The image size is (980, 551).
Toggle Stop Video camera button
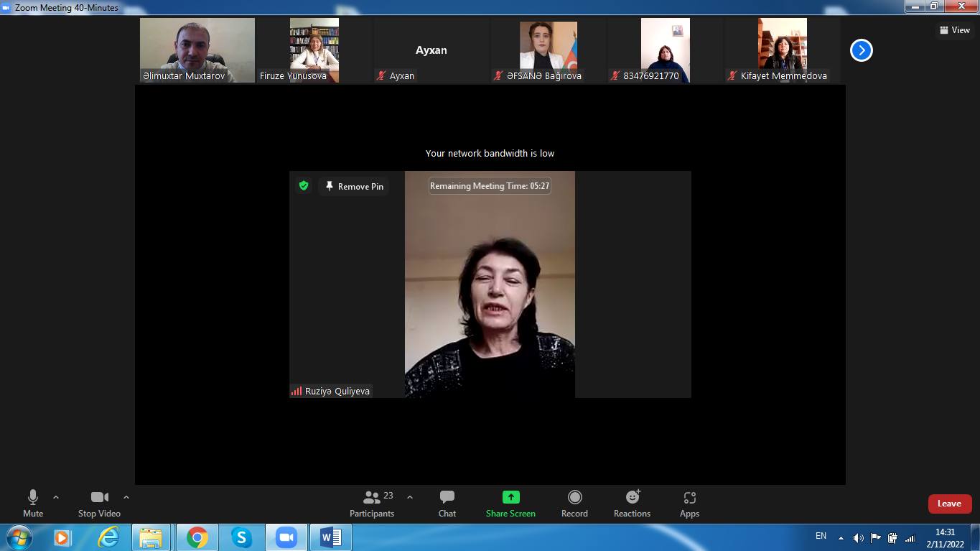coord(99,503)
